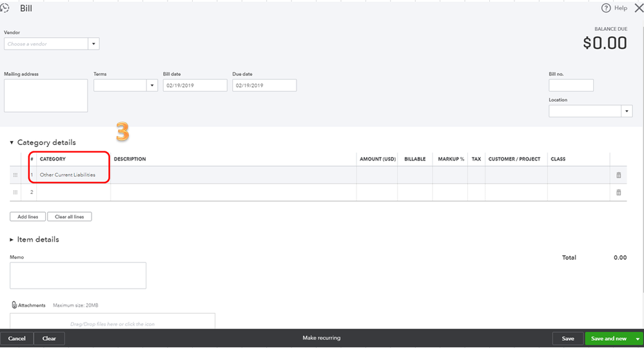The height and width of the screenshot is (348, 644).
Task: Delete category line 1 with trash icon
Action: [x=618, y=175]
